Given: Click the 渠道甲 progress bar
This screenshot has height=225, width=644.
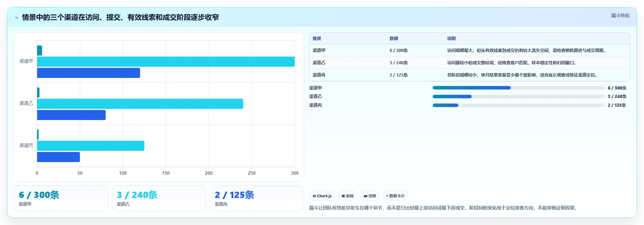Looking at the screenshot, I should coord(518,88).
